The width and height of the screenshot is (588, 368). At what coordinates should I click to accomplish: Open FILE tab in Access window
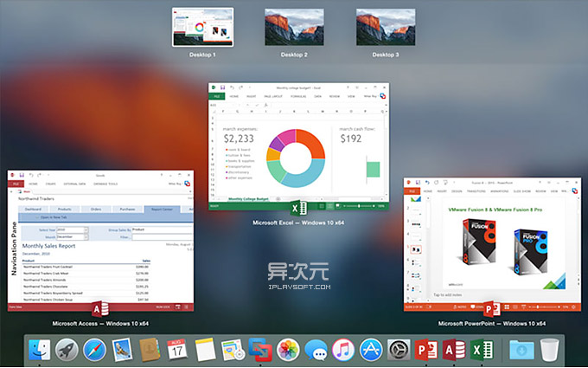(x=16, y=184)
